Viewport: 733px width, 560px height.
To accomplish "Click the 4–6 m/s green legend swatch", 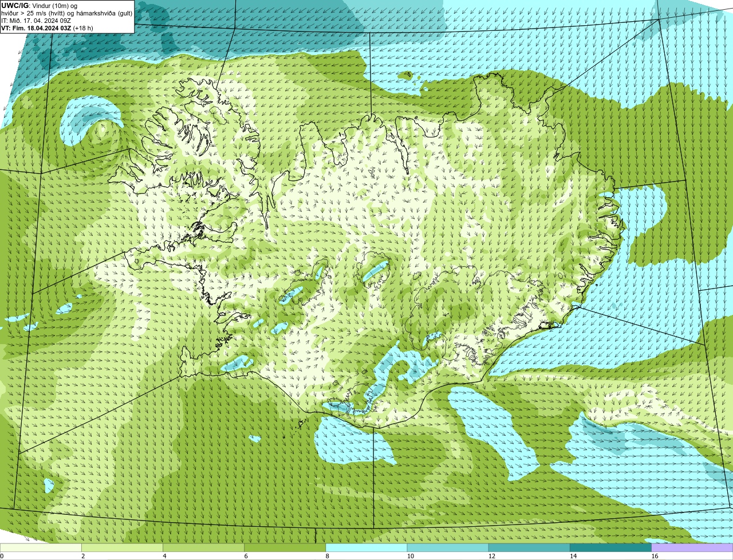I will point(203,547).
